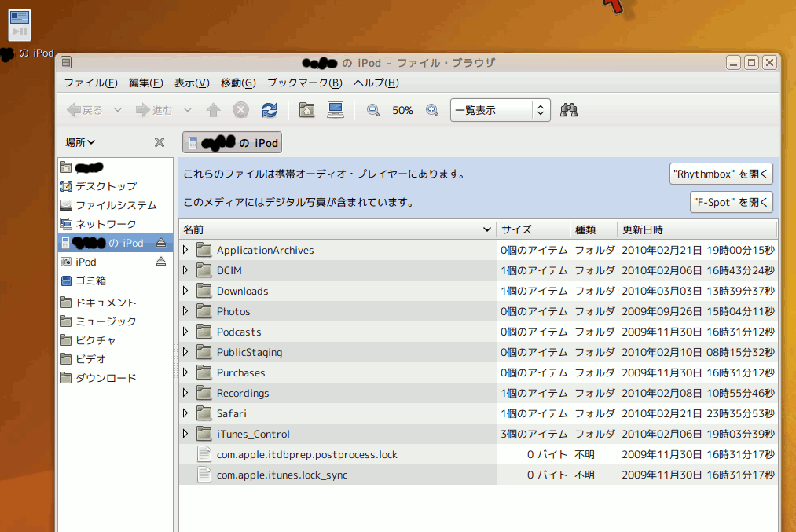This screenshot has width=796, height=532.
Task: Open the ブックマーク(B) menu
Action: click(304, 83)
